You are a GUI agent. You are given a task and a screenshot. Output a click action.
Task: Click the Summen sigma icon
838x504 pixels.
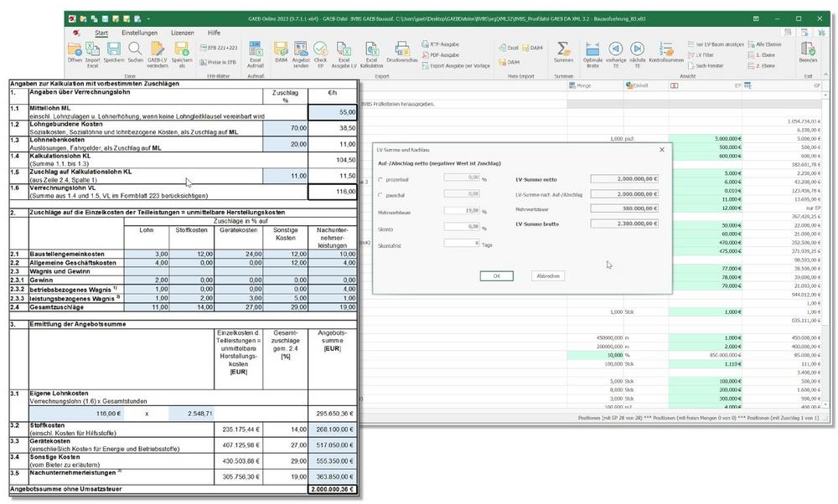(x=564, y=49)
